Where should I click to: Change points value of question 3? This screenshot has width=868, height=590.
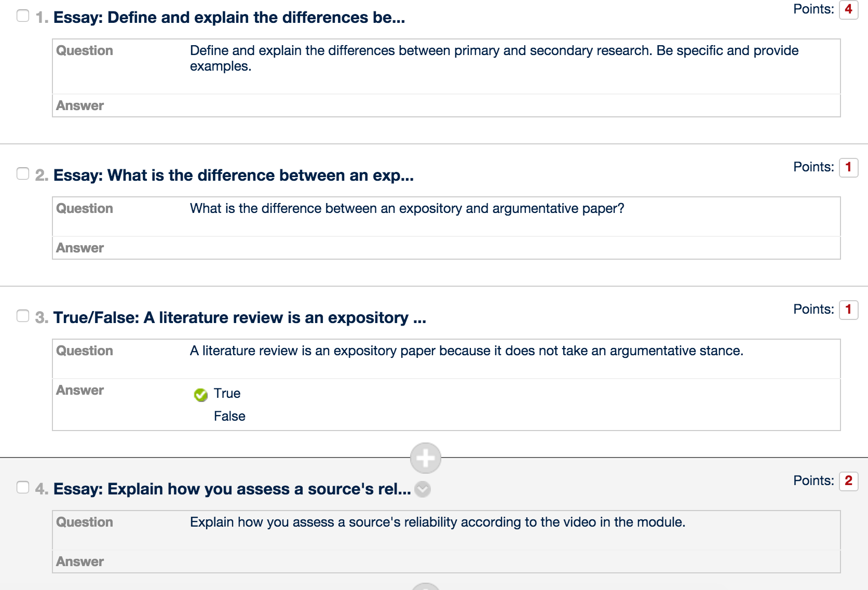pos(848,310)
